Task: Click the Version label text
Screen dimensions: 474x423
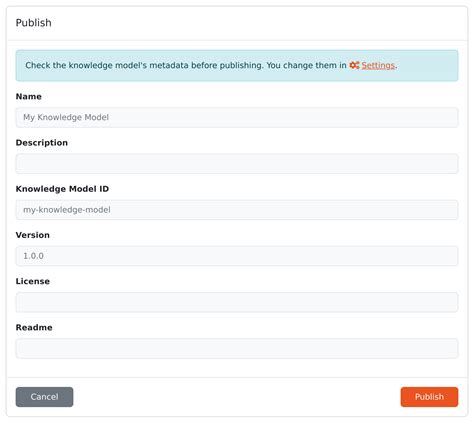Action: 33,235
